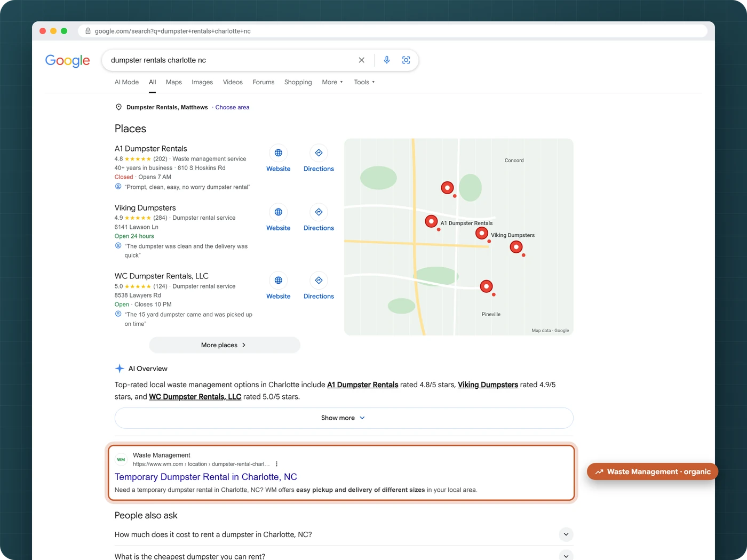Click the Waste Management organic badge
The image size is (747, 560).
click(653, 471)
